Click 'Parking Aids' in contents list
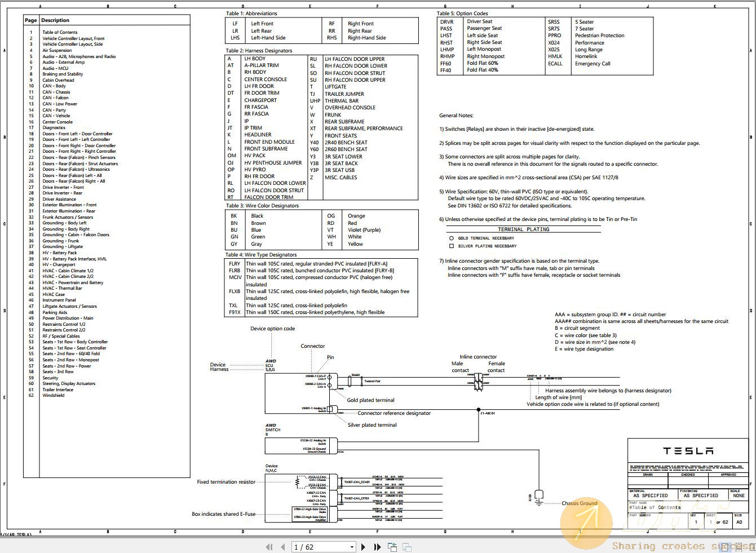Viewport: 756px width, 553px height. (55, 312)
